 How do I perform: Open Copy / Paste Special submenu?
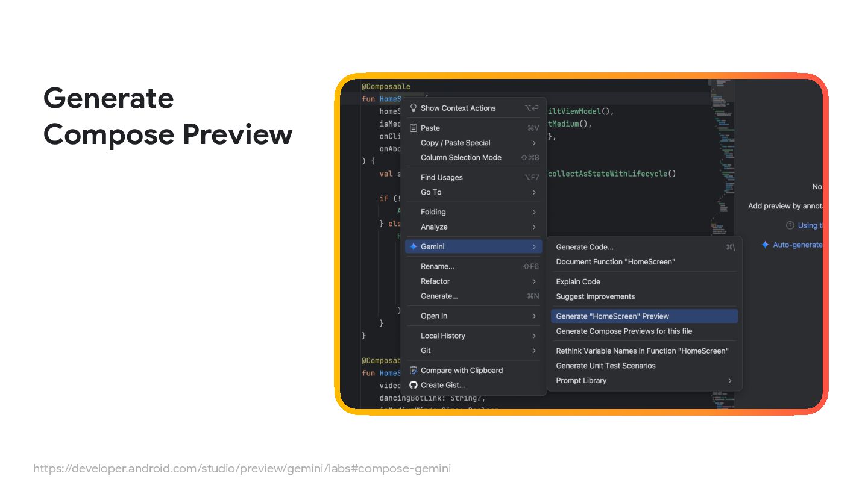tap(474, 143)
